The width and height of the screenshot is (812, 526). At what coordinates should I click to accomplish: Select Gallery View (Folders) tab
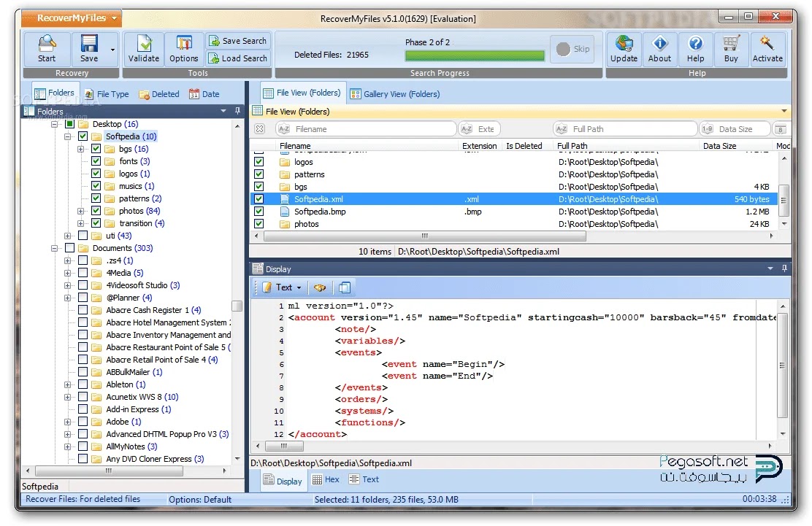point(395,94)
